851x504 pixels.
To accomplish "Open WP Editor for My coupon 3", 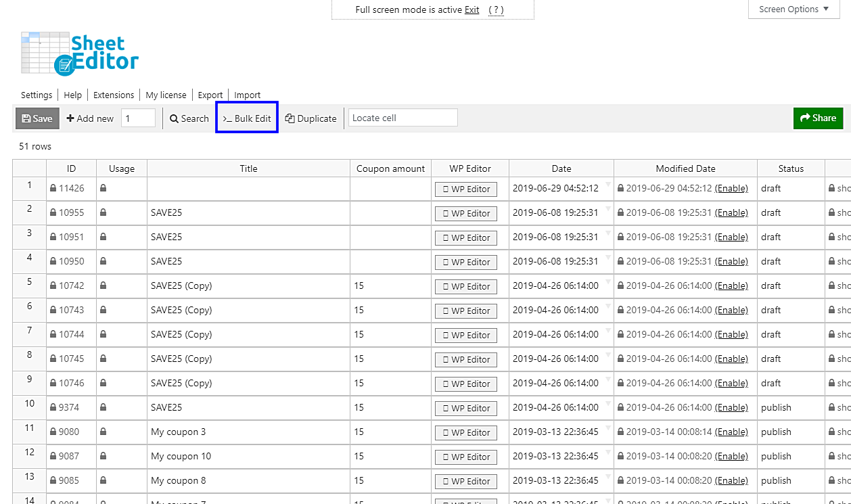I will [x=465, y=433].
